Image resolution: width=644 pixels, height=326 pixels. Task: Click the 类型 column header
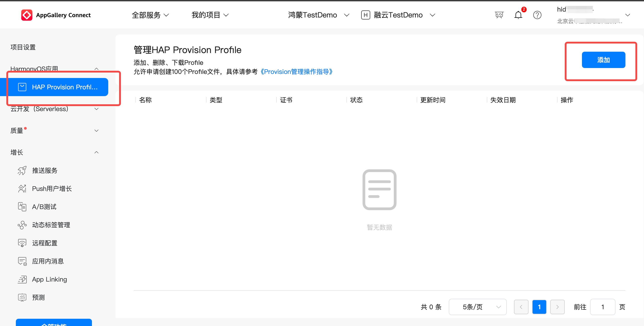(216, 100)
